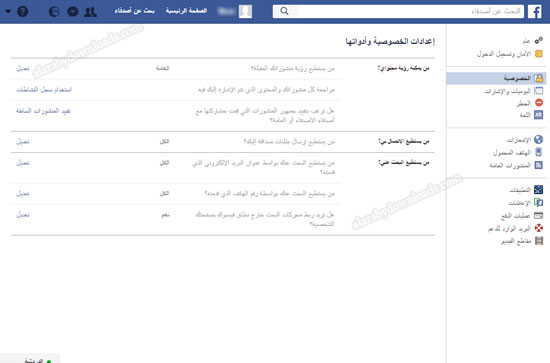Open المنشورات العامة (Public posts)

click(516, 165)
